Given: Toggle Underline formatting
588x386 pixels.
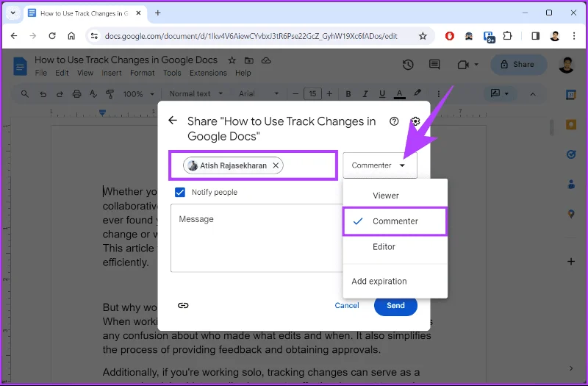Looking at the screenshot, I should click(382, 94).
